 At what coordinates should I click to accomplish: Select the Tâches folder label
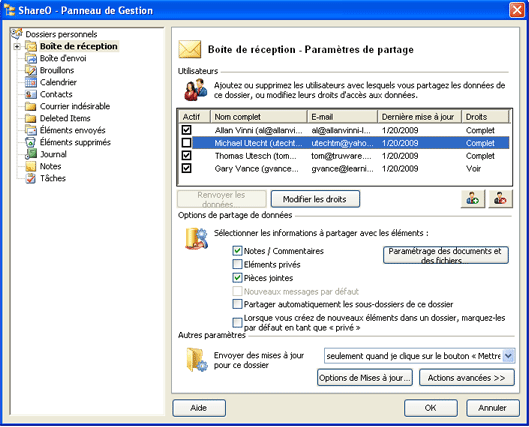pos(53,178)
